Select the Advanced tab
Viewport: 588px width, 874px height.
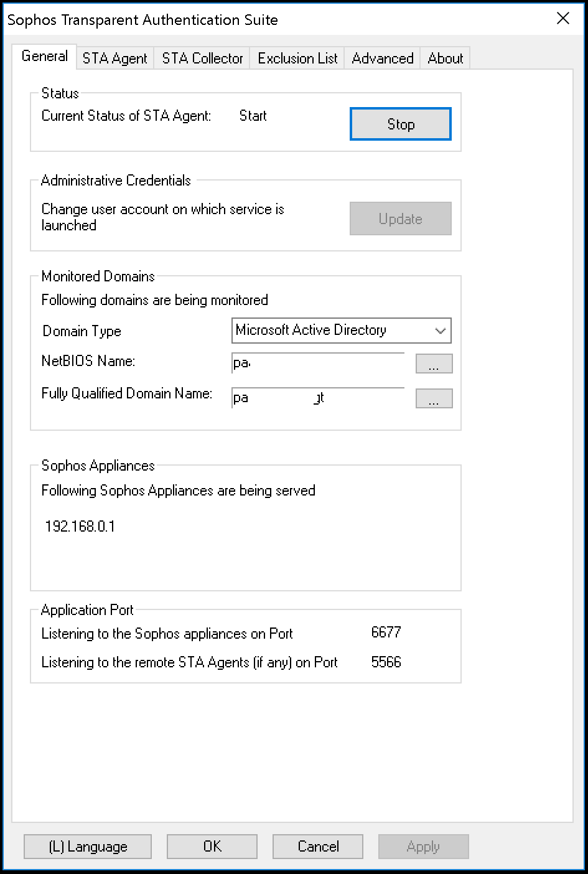coord(383,59)
